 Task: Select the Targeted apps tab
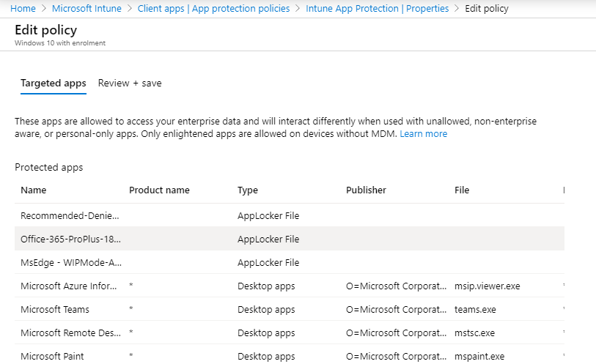click(53, 83)
